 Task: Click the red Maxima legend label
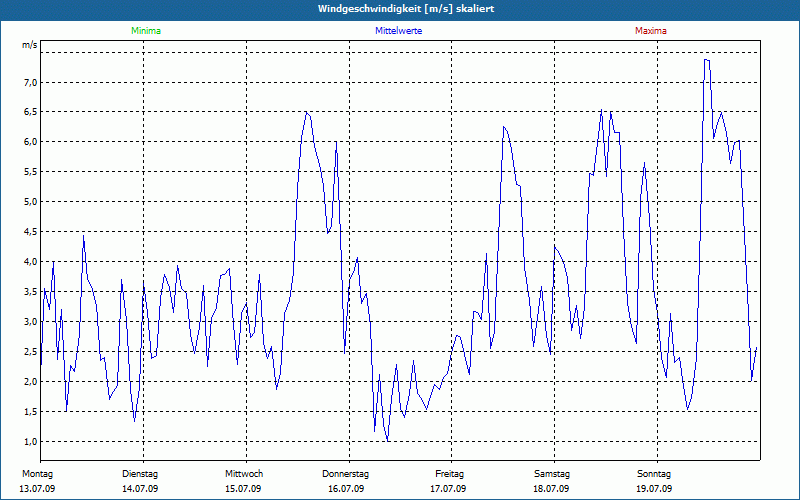coord(651,31)
